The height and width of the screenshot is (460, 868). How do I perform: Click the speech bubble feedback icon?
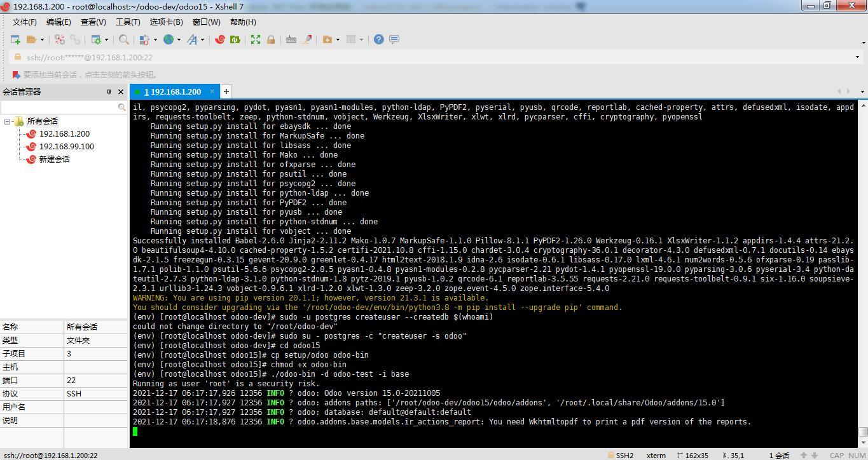coord(394,39)
